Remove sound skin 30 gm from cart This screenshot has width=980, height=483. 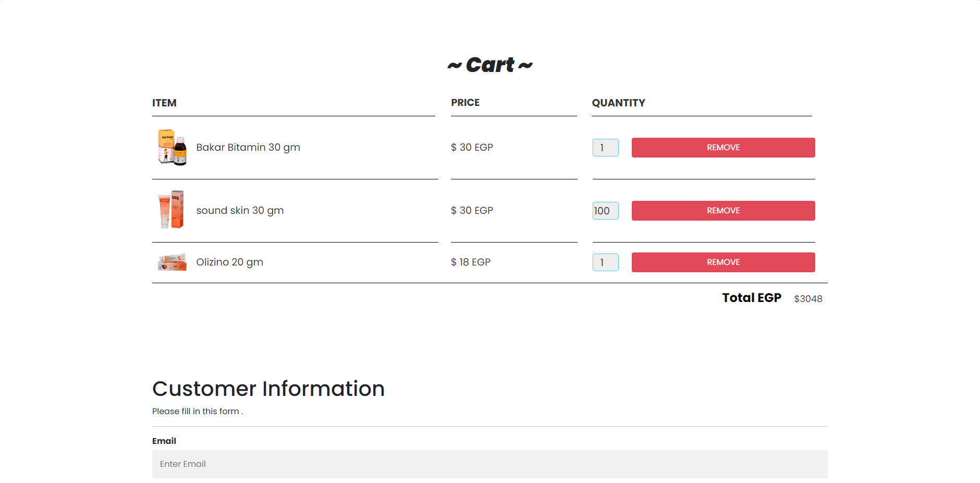[x=723, y=211]
